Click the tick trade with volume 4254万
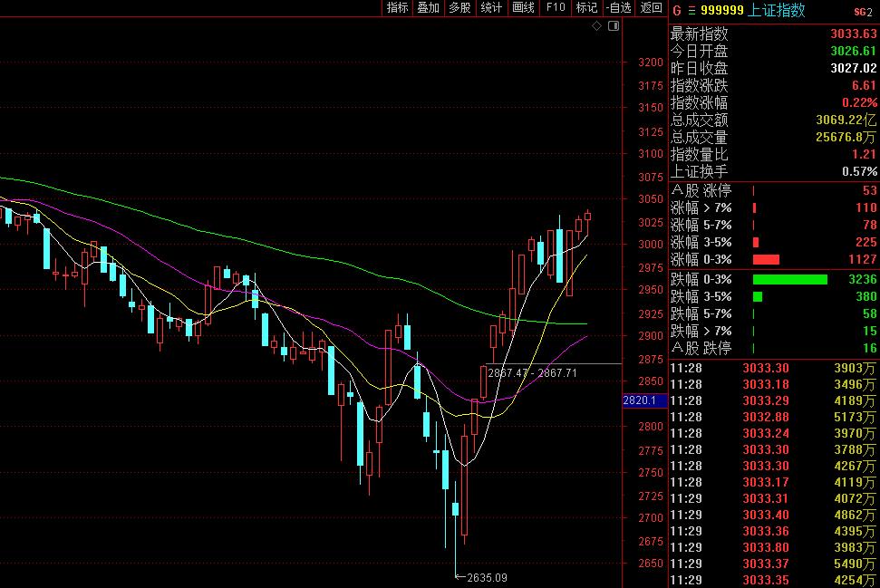Screen dimensions: 880x588 click(855, 580)
